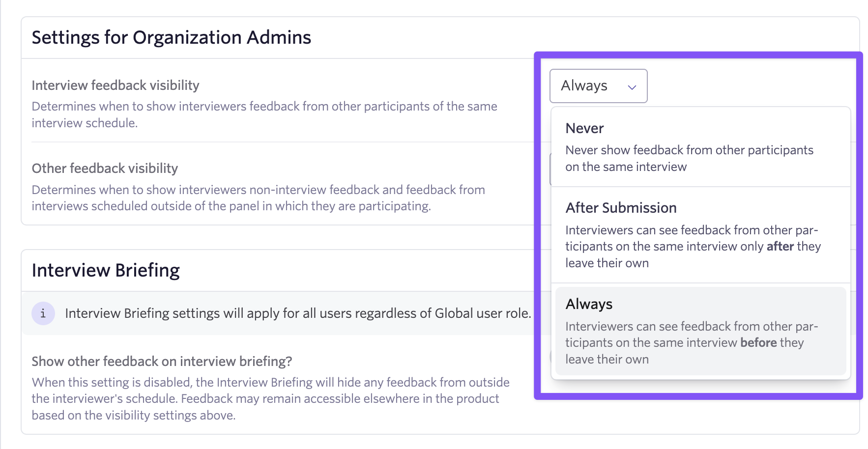Click the chevron arrow beside the Always selection

(x=632, y=87)
